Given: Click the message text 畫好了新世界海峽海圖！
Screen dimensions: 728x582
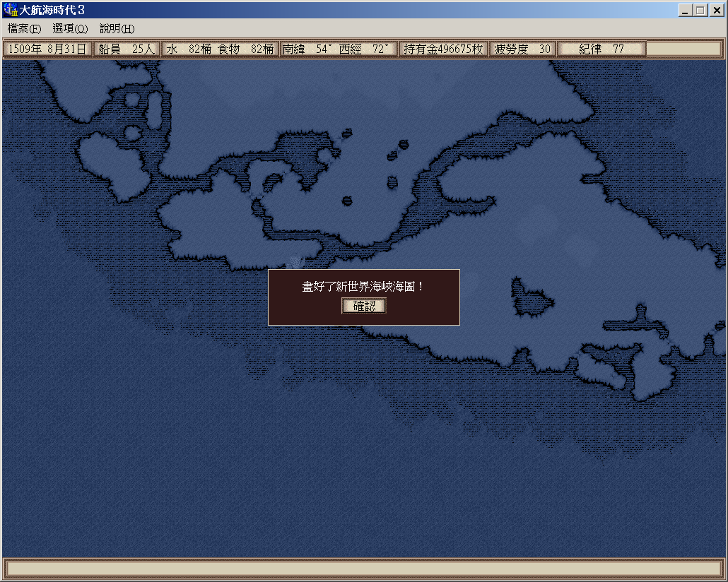Looking at the screenshot, I should click(x=363, y=287).
